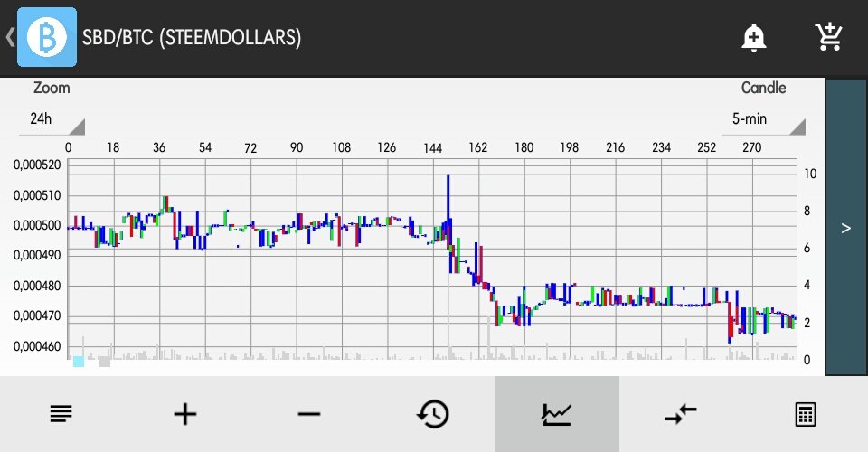
Task: Click the SBD/BTC (STEEMDOLLARS) title
Action: (192, 38)
